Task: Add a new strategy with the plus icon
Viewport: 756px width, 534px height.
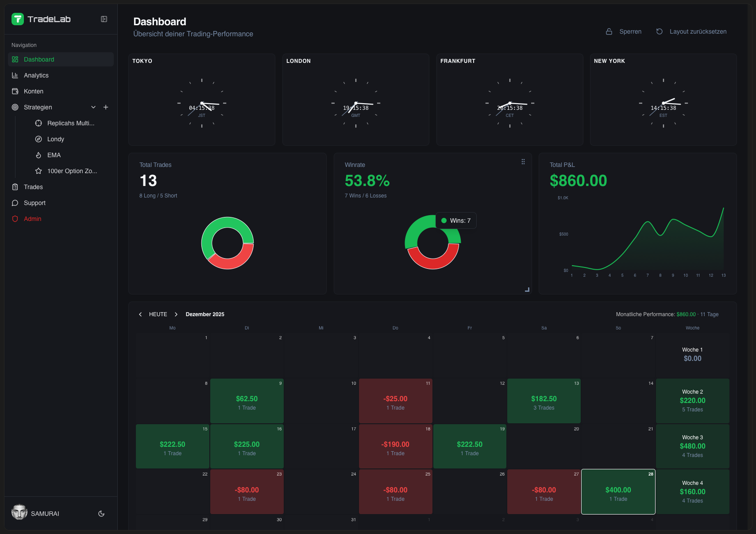Action: click(x=106, y=107)
